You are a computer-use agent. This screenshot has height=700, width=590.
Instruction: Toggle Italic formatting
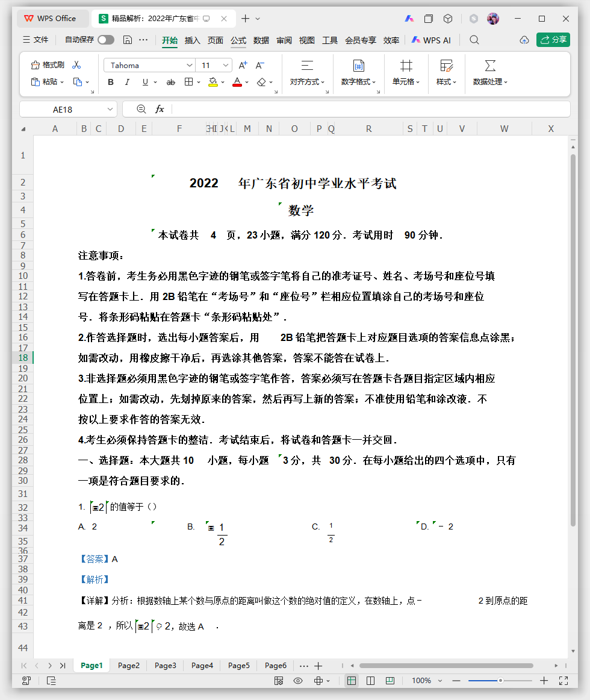coord(127,82)
